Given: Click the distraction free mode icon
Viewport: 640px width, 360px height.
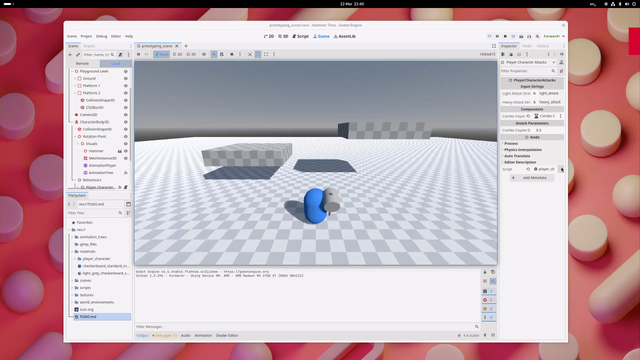Looking at the screenshot, I should point(494,46).
